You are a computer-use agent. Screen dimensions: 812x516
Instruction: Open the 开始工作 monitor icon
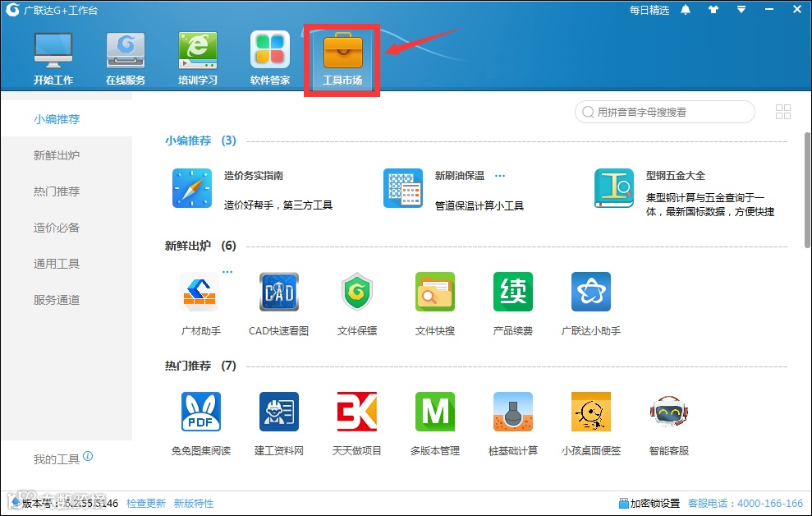point(53,50)
